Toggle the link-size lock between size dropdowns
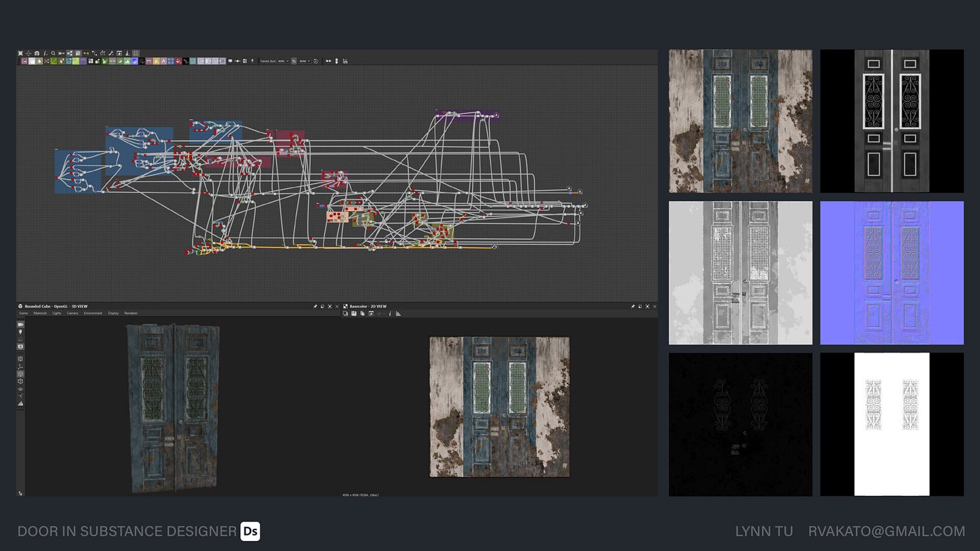The width and height of the screenshot is (980, 551). [294, 61]
